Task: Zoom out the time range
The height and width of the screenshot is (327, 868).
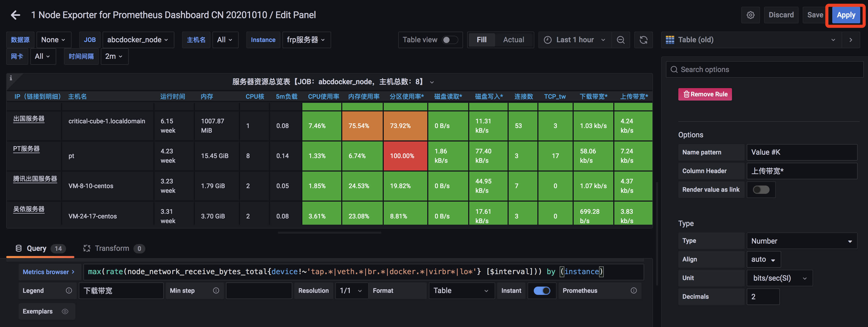Action: [621, 40]
